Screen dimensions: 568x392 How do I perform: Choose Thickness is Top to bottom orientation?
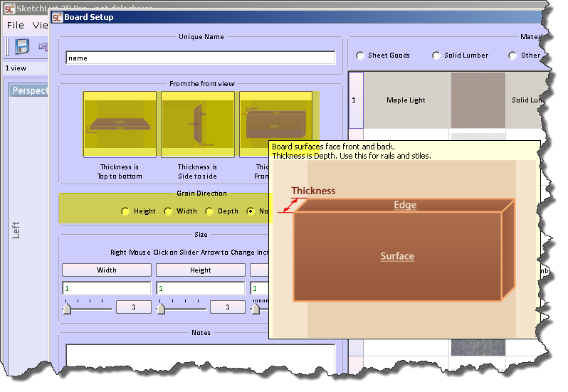pyautogui.click(x=120, y=125)
